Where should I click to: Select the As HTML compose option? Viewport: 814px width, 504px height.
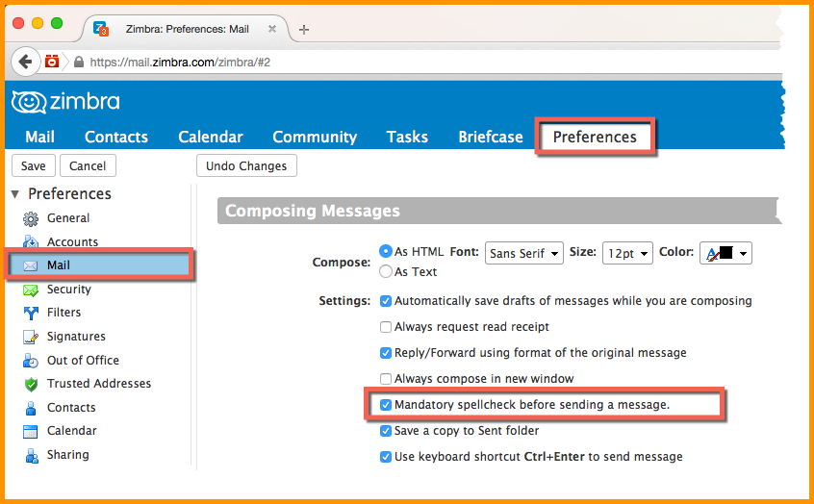click(x=385, y=251)
